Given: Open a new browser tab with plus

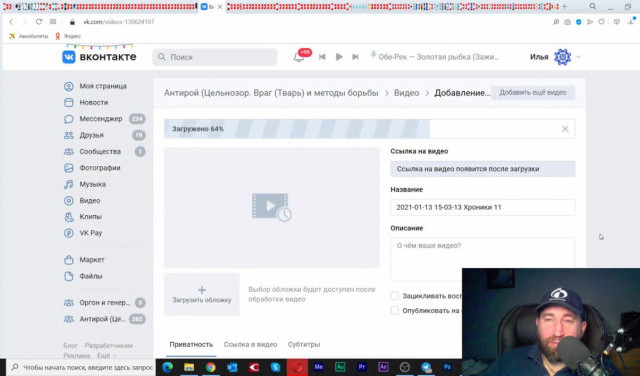Looking at the screenshot, I should point(564,7).
